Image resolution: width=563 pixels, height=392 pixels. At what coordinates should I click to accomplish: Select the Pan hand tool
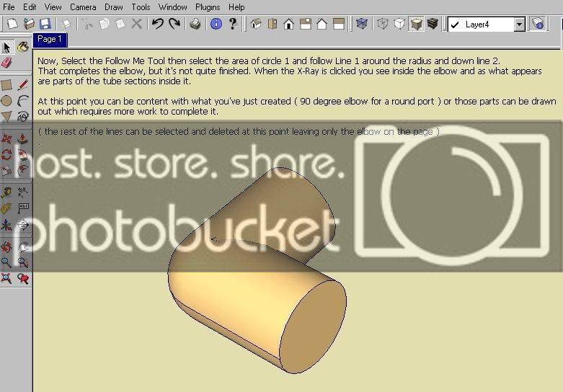23,247
